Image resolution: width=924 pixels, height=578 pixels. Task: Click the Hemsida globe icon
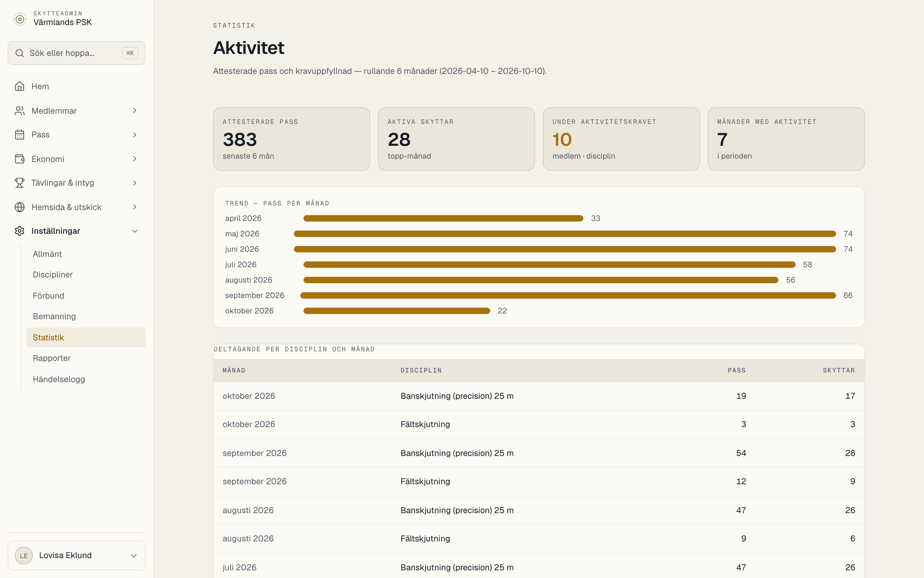tap(20, 207)
